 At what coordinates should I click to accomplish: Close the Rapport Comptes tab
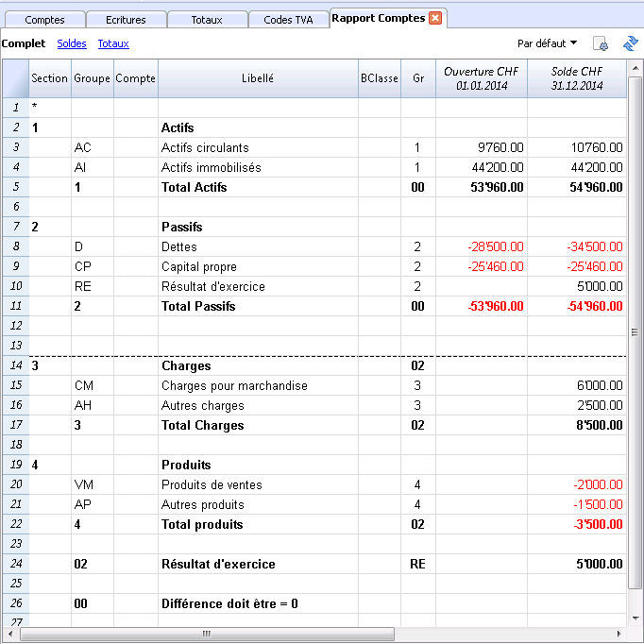pyautogui.click(x=435, y=18)
